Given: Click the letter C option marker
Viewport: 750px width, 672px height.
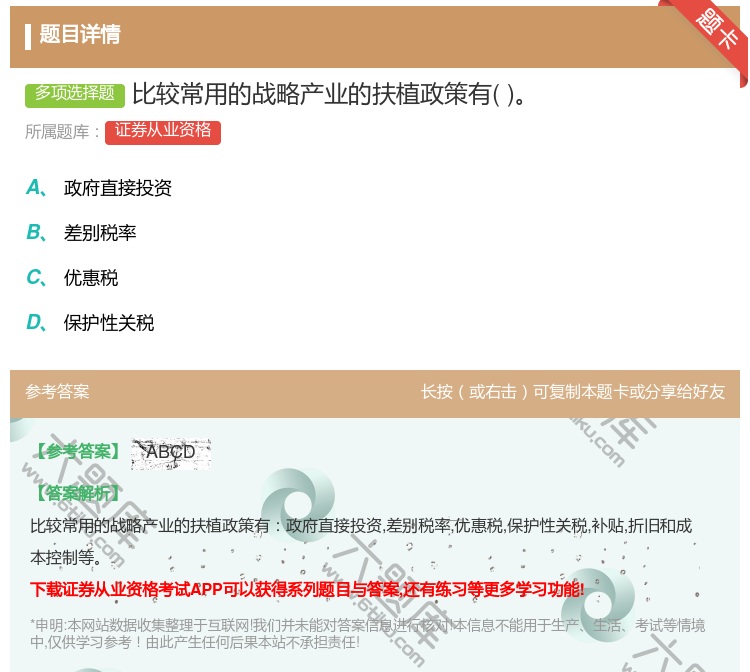Looking at the screenshot, I should 36,278.
